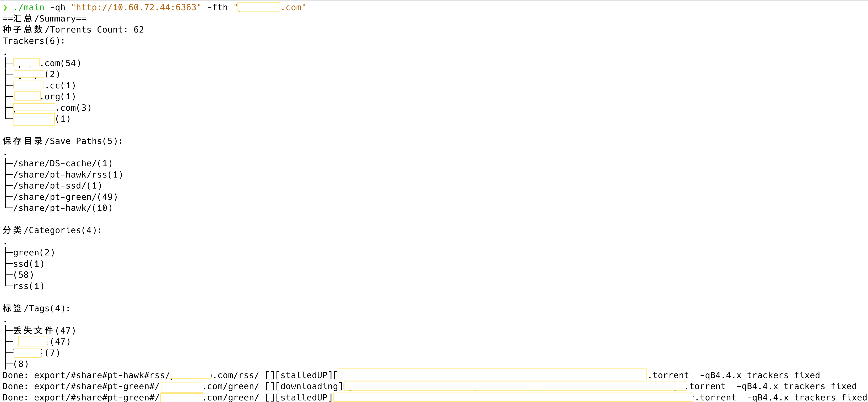Screen dimensions: 868x402
Task: Select the green(2) category entry
Action: pyautogui.click(x=34, y=252)
